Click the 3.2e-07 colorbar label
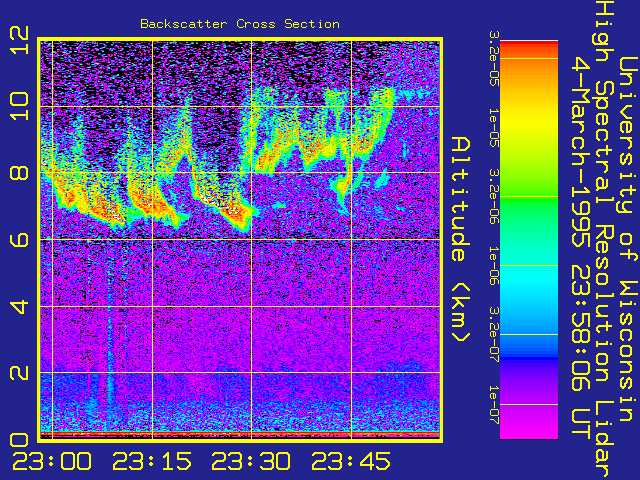 point(493,335)
